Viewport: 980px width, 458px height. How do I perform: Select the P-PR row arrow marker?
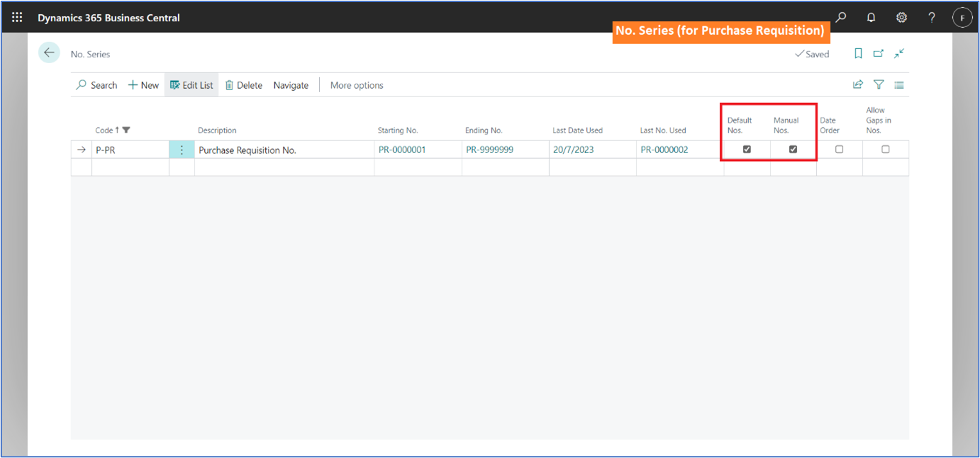(82, 150)
